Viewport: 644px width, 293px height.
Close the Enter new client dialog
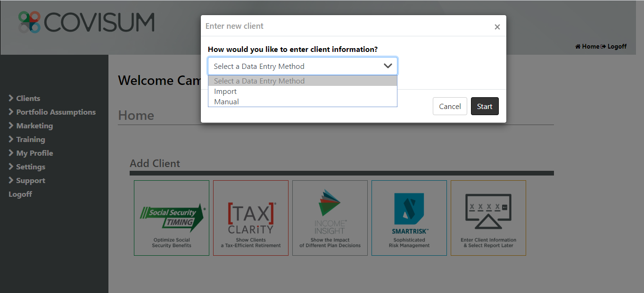coord(497,27)
